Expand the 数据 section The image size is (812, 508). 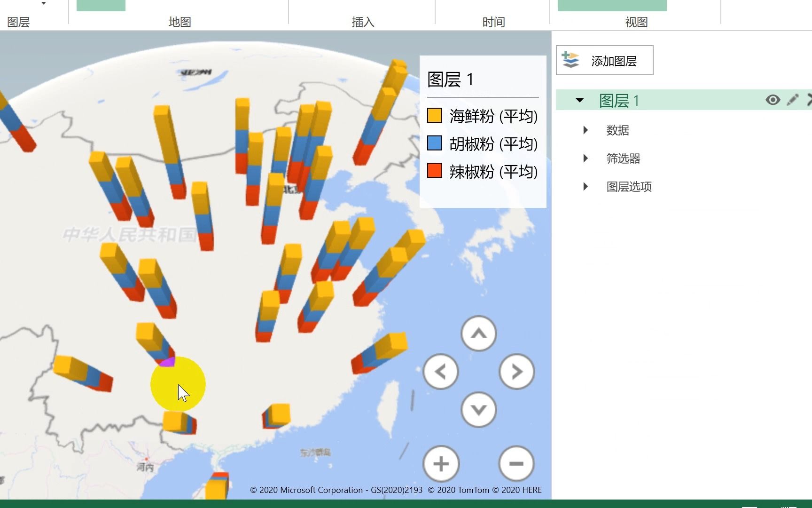pos(586,130)
